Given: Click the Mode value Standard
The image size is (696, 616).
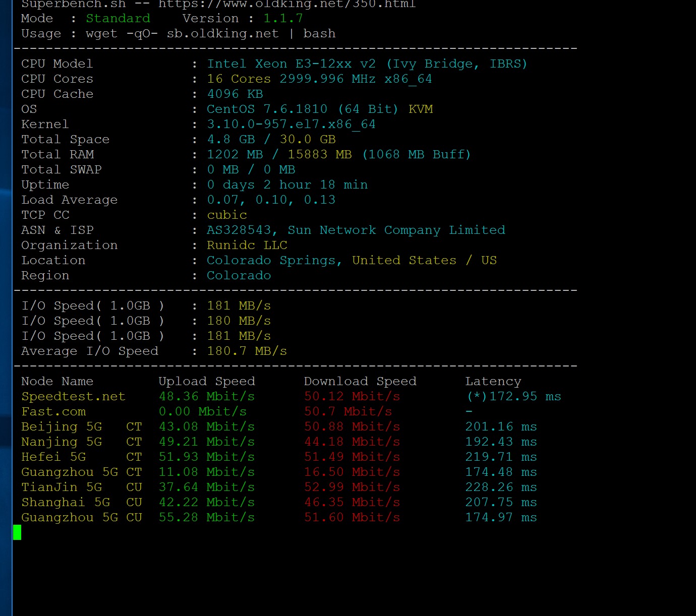Looking at the screenshot, I should point(118,19).
